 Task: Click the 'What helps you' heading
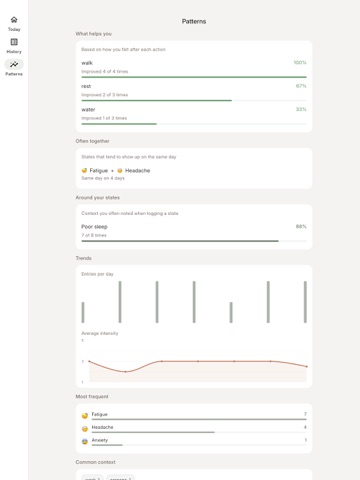coord(94,34)
